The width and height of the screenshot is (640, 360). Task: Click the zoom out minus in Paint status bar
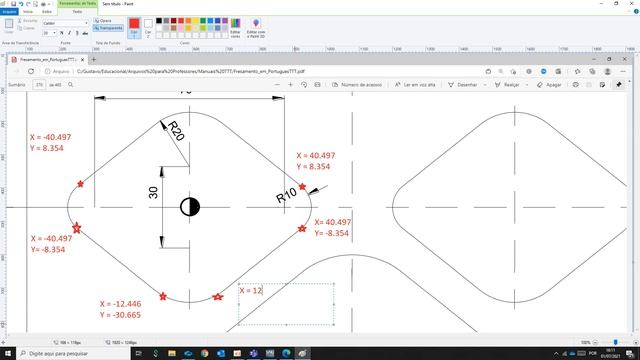coord(596,342)
